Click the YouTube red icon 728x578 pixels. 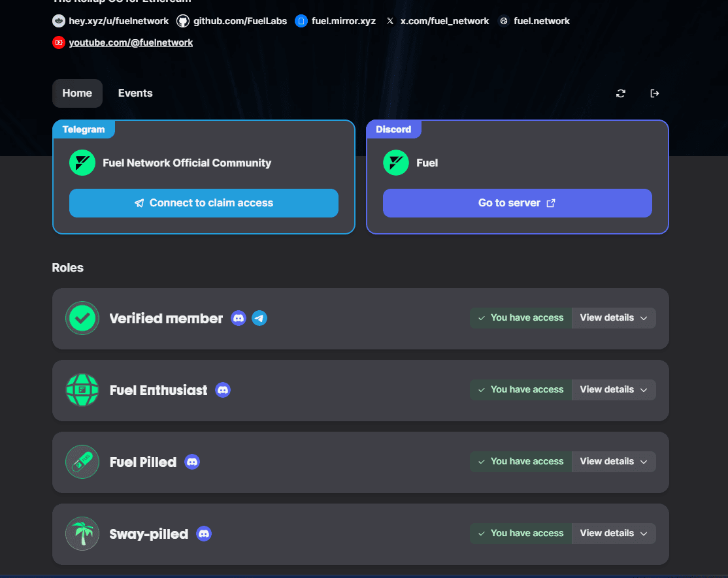pos(59,42)
